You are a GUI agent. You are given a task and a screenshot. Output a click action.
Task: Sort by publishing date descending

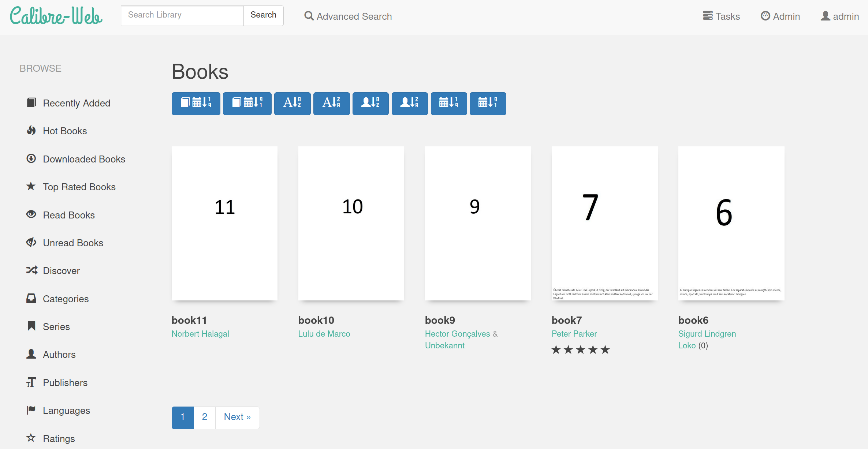[449, 104]
